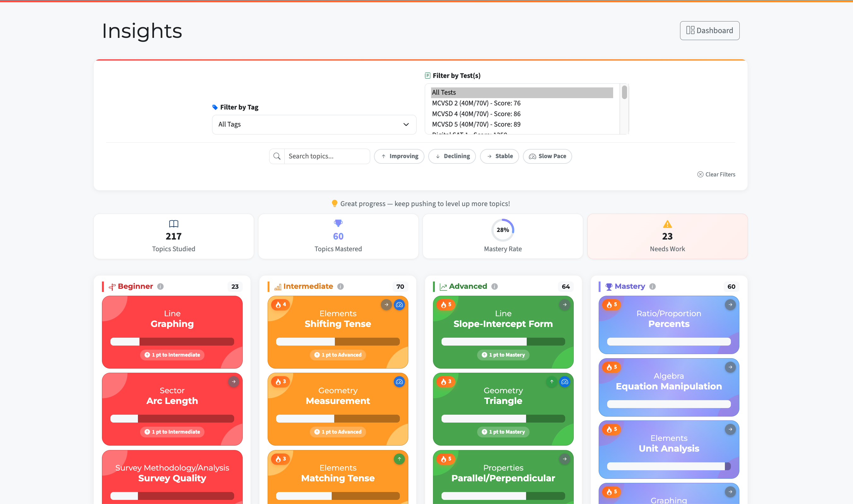853x504 pixels.
Task: Click the Advanced column trend-chart icon
Action: click(x=443, y=287)
